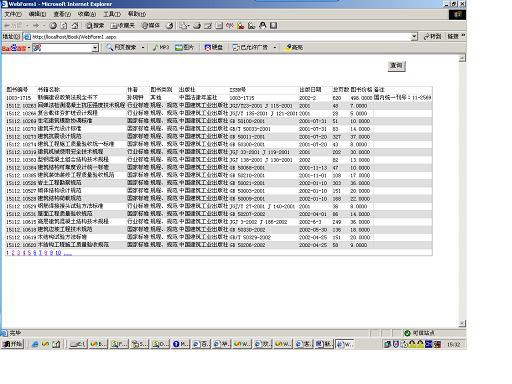Open the Back button history dropdown
Image resolution: width=512 pixels, height=384 pixels.
[x=27, y=25]
